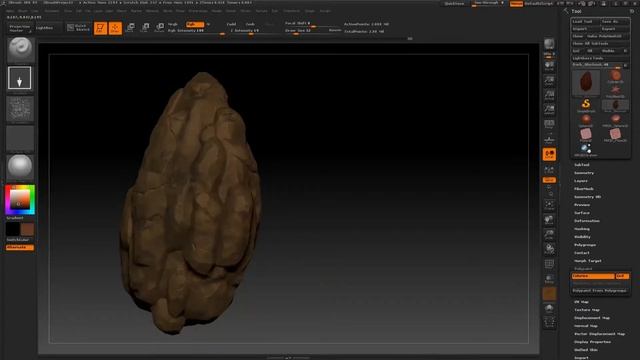The height and width of the screenshot is (360, 640).
Task: Select the Cylinder3D tool thumbnail
Action: click(615, 76)
